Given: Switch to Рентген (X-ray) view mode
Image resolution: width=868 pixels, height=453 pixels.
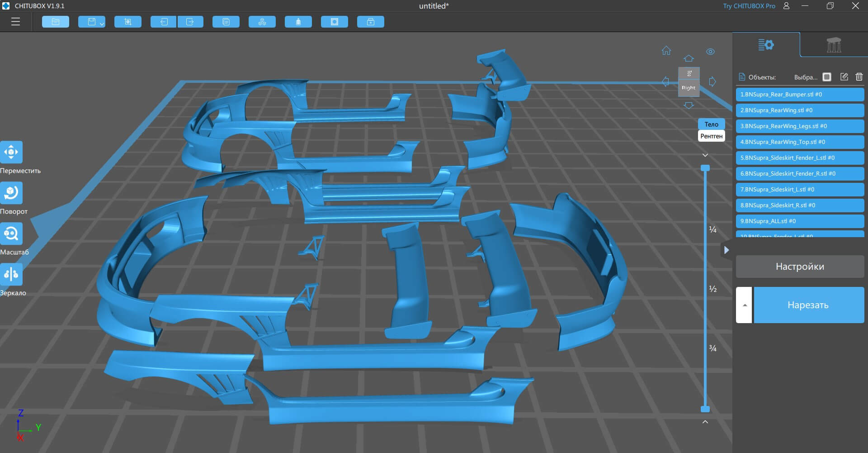Looking at the screenshot, I should 711,136.
